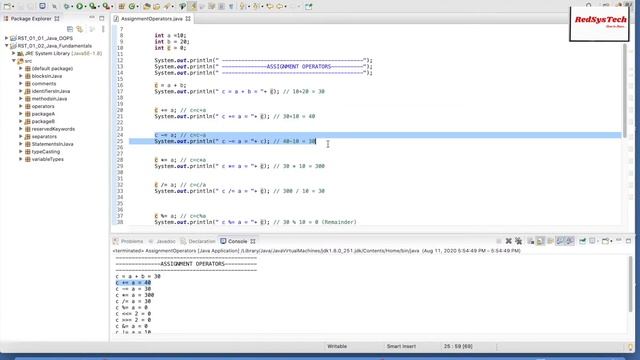
Task: Expand the operators package arrow
Action: click(21, 106)
